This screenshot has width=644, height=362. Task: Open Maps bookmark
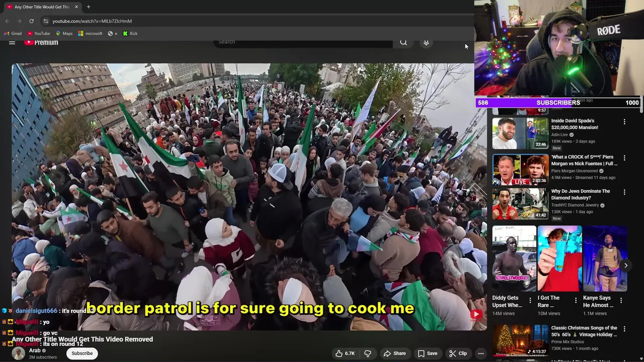coord(64,34)
